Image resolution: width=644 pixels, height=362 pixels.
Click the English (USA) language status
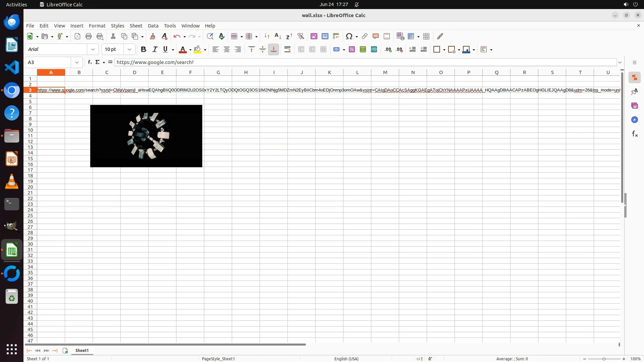[346, 359]
